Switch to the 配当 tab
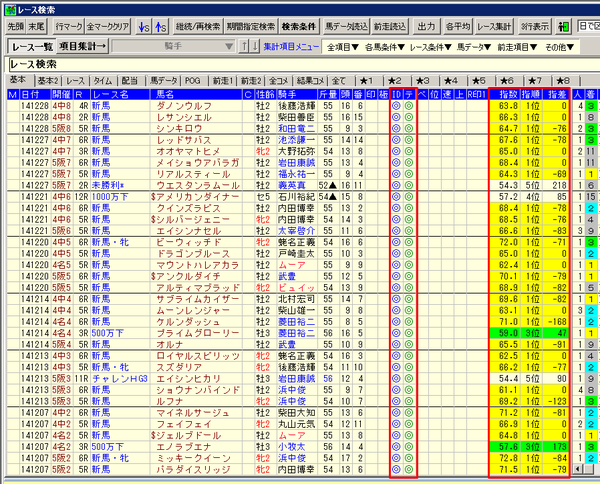The height and width of the screenshot is (484, 600). 130,81
